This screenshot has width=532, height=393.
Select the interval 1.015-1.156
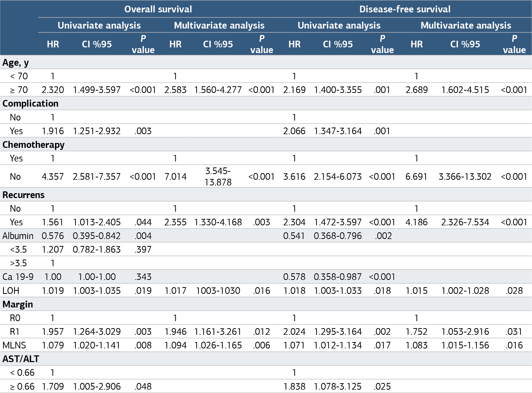click(465, 345)
